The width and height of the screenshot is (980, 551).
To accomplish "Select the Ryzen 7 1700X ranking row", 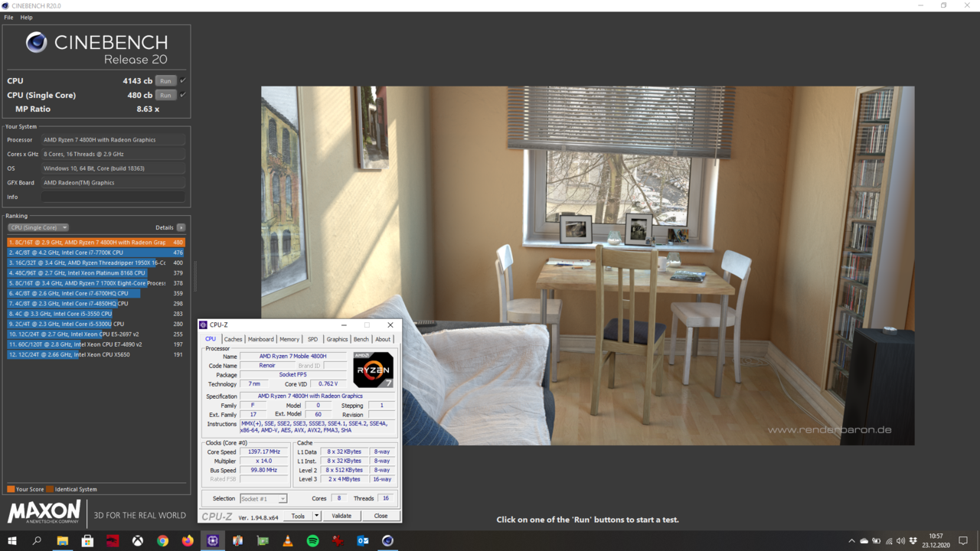I will pyautogui.click(x=96, y=283).
